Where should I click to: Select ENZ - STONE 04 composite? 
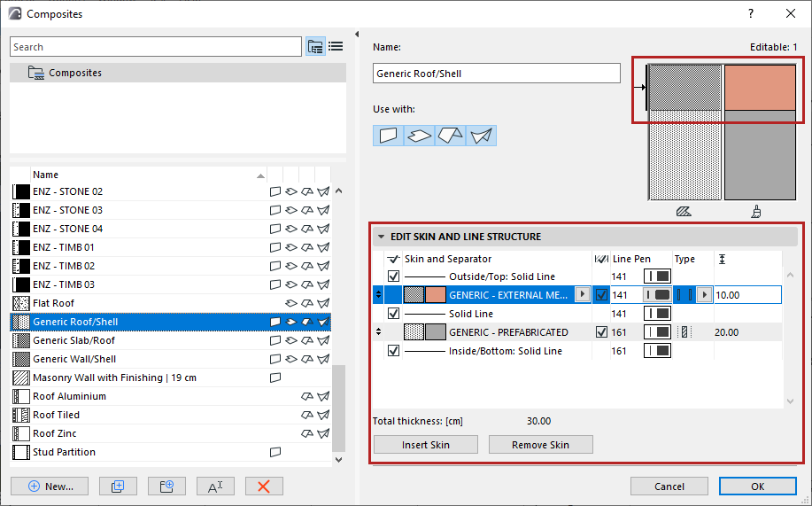(x=170, y=229)
